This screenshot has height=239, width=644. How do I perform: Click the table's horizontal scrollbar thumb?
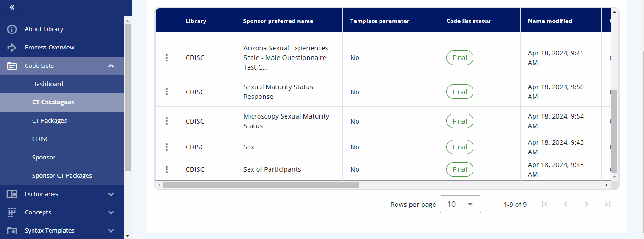261,185
